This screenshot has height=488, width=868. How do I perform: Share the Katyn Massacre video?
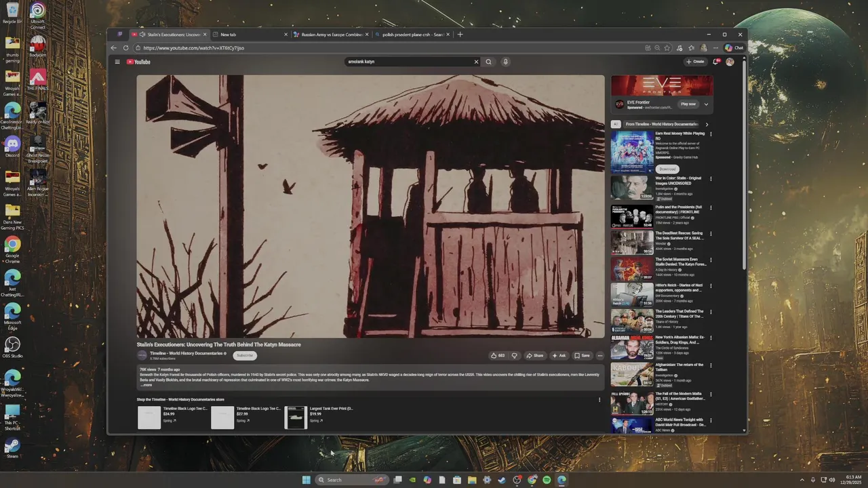click(535, 355)
